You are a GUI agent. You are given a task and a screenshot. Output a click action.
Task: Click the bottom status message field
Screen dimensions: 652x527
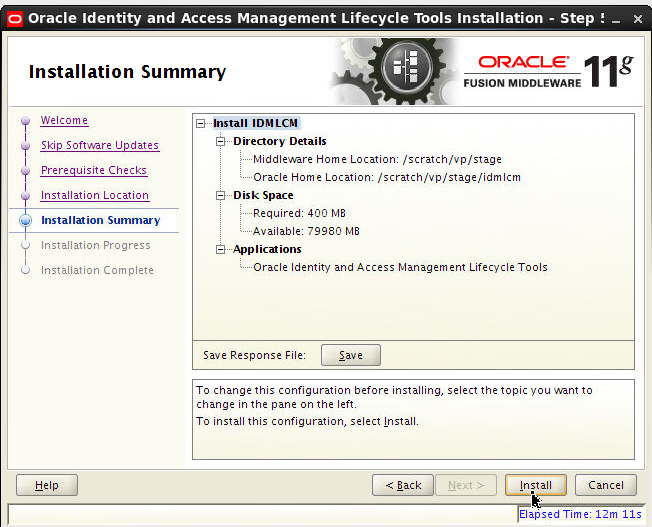[x=262, y=515]
